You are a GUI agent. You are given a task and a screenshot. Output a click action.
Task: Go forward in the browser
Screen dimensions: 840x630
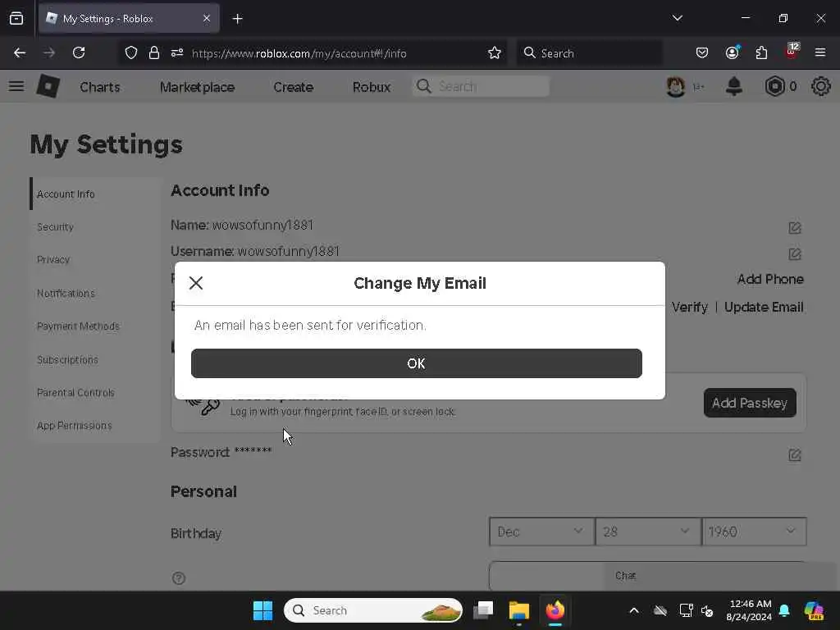49,52
